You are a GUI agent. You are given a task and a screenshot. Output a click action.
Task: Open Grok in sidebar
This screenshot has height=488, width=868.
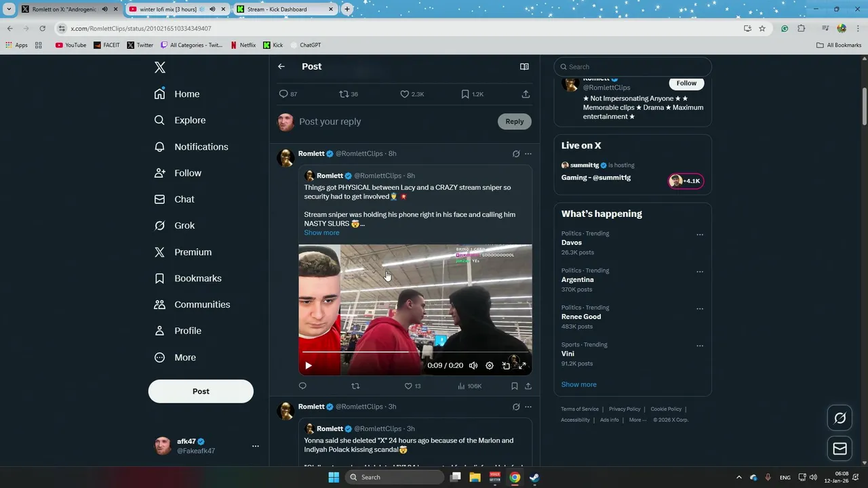[x=174, y=226]
